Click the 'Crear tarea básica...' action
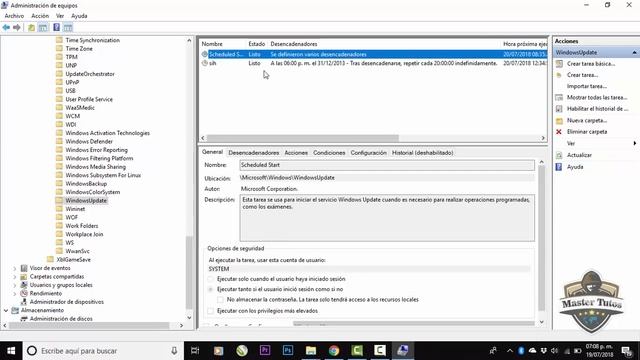Screen dimensions: 640x360 click(591, 64)
